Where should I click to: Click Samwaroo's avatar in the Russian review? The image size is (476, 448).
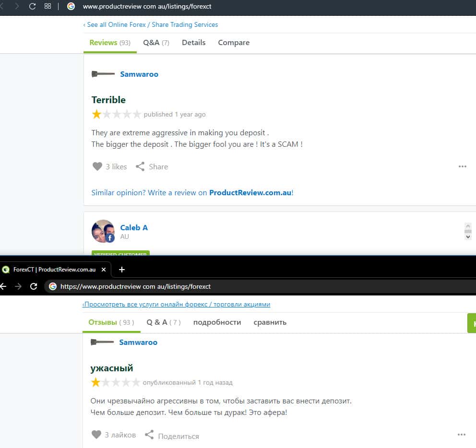pyautogui.click(x=102, y=342)
